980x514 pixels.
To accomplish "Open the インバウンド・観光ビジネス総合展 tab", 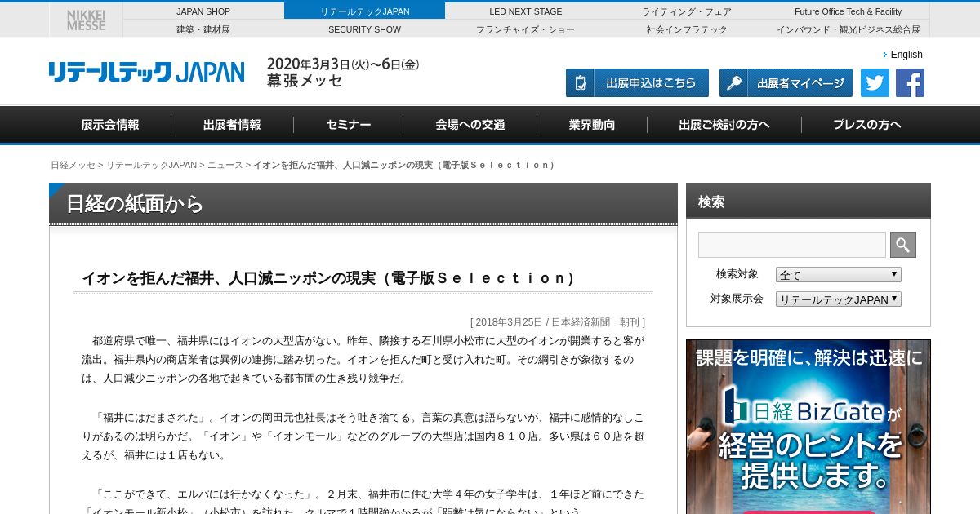I will click(849, 29).
